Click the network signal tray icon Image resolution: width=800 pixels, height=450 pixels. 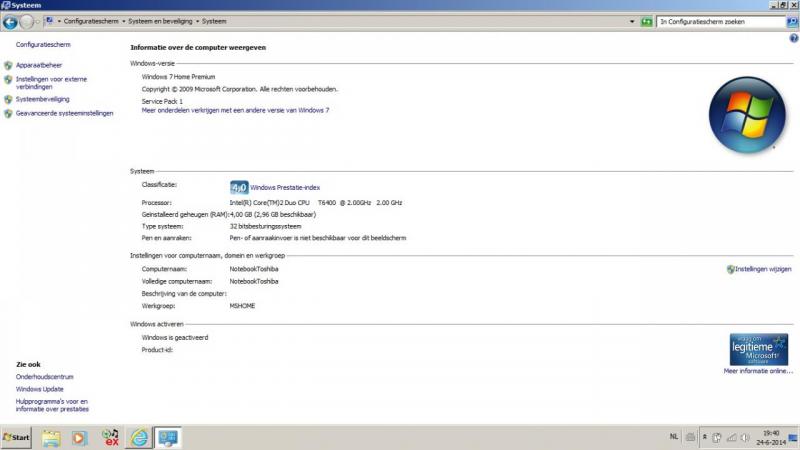[x=731, y=438]
